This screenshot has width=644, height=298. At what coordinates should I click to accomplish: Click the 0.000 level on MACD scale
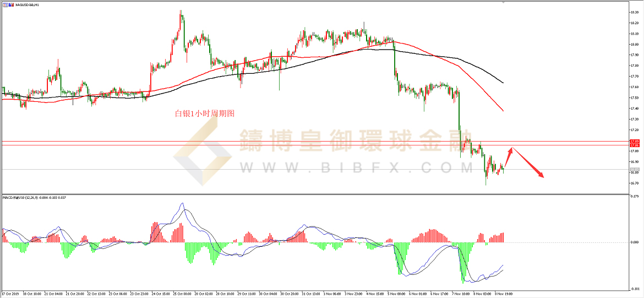pyautogui.click(x=634, y=242)
